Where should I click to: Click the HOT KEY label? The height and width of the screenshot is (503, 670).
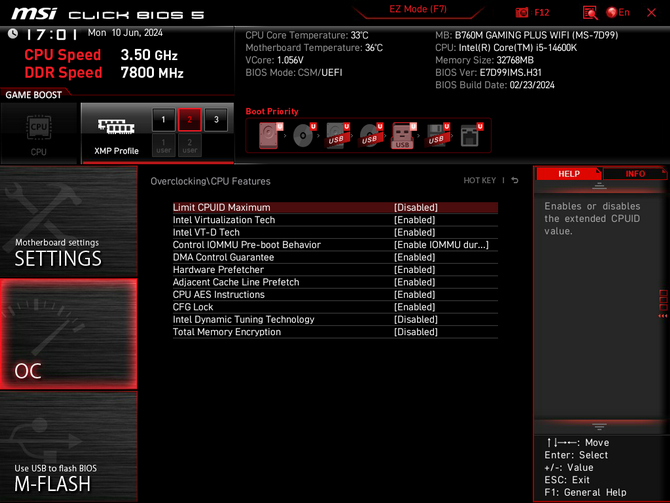(479, 181)
